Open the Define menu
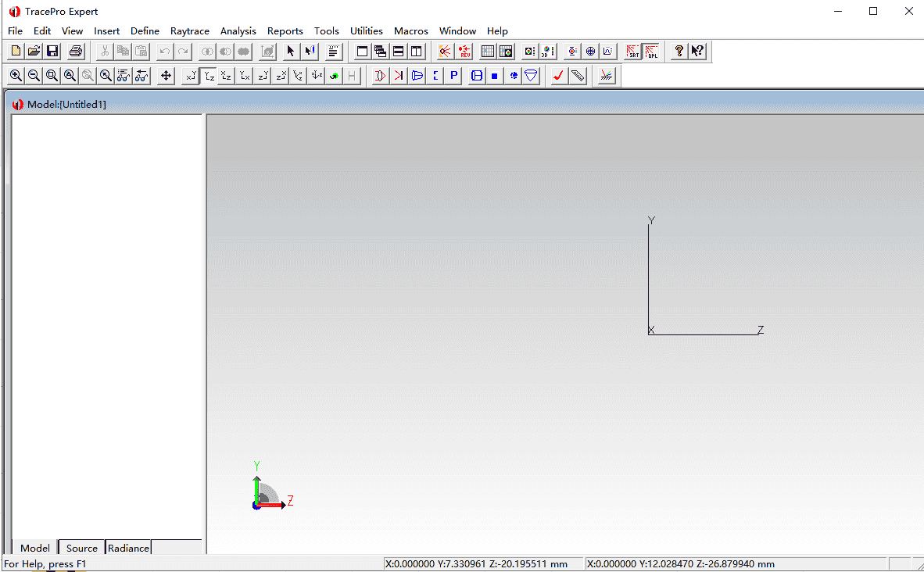The image size is (924, 572). point(145,31)
